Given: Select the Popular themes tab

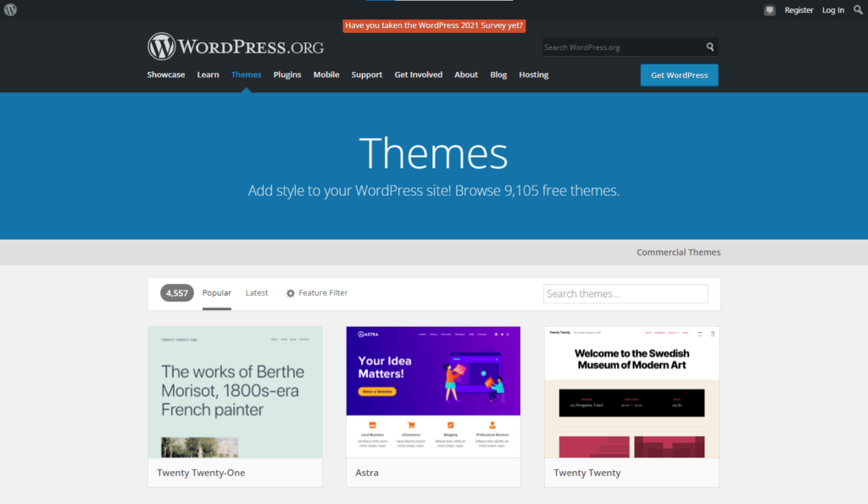Looking at the screenshot, I should coord(216,292).
